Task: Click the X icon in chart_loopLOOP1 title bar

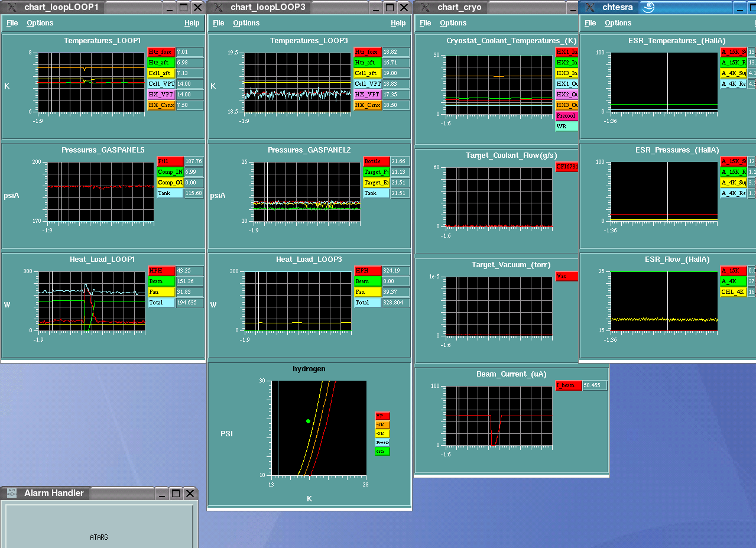Action: tap(11, 7)
